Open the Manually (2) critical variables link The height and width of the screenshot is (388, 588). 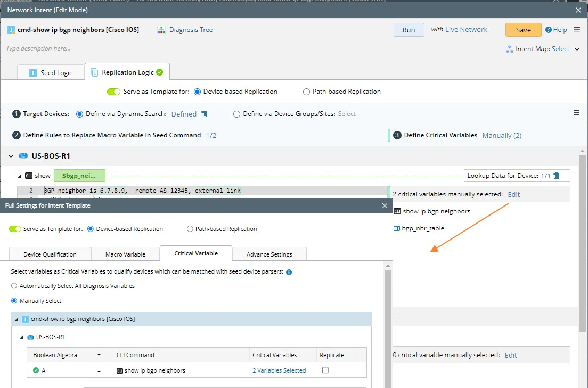(502, 135)
